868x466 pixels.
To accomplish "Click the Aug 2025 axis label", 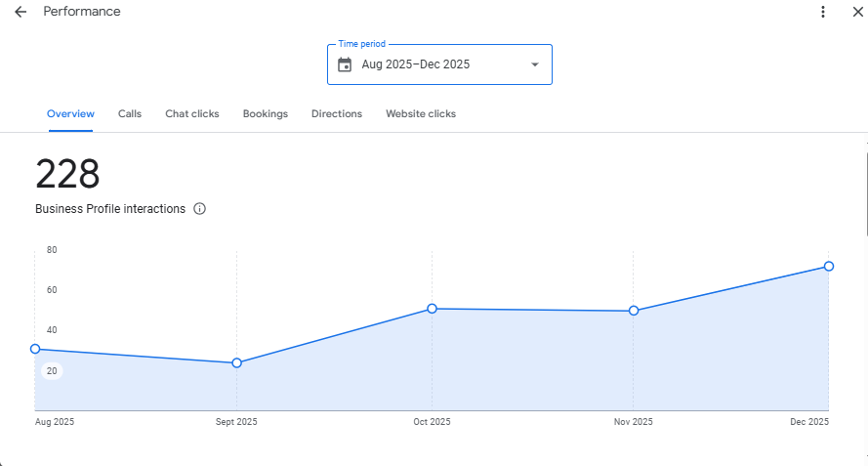I will [55, 422].
